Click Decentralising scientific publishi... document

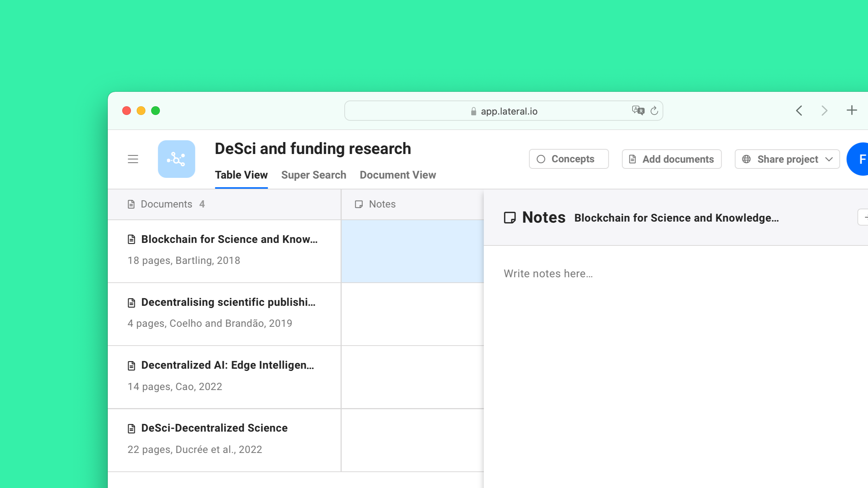pos(228,302)
